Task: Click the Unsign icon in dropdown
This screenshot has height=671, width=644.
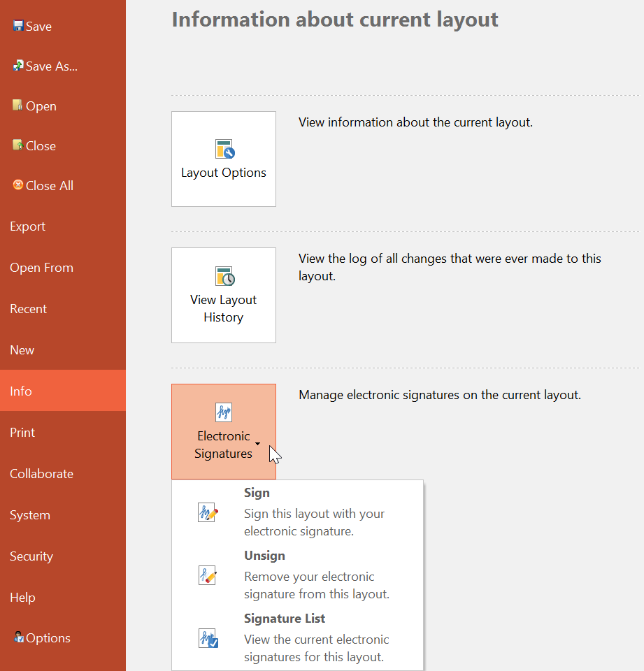Action: 208,575
